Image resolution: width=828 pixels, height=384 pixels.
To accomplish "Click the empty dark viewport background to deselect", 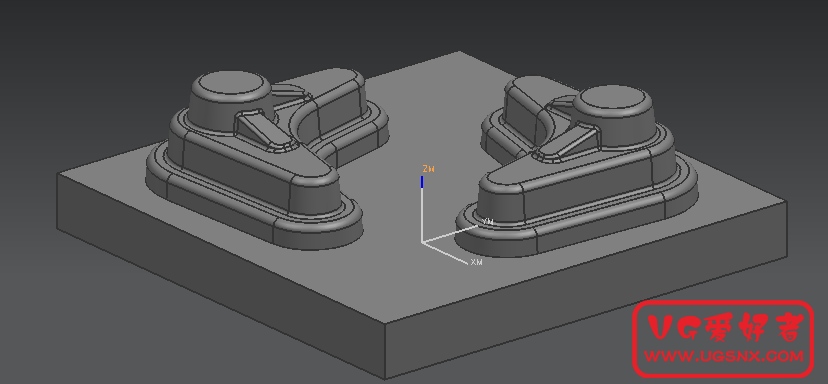I will (x=106, y=53).
